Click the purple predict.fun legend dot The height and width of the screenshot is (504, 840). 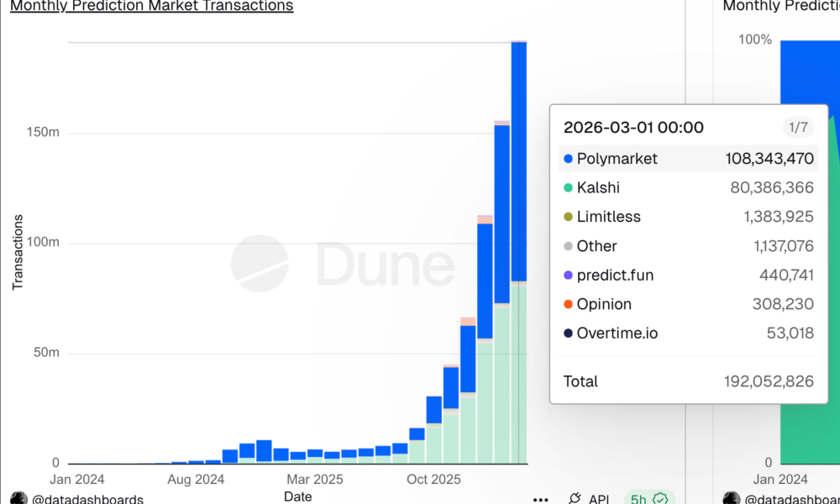click(566, 275)
